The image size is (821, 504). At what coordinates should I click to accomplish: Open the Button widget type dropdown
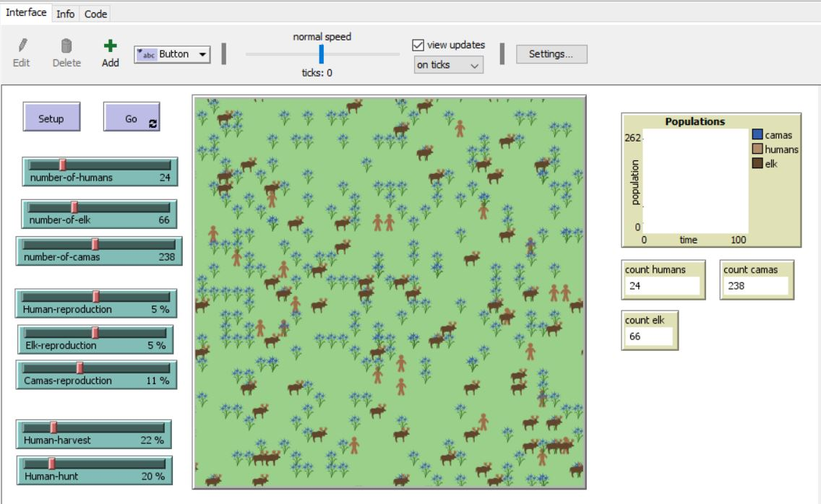click(172, 54)
